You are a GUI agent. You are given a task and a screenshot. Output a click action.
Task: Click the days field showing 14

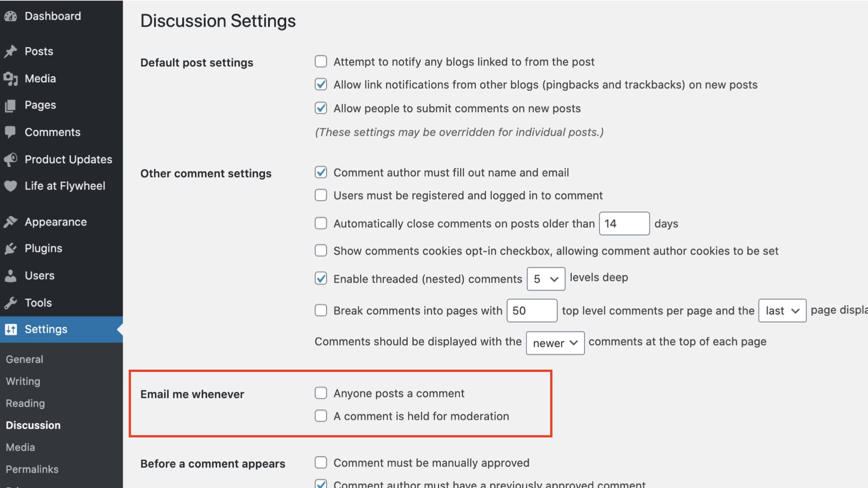pos(624,224)
